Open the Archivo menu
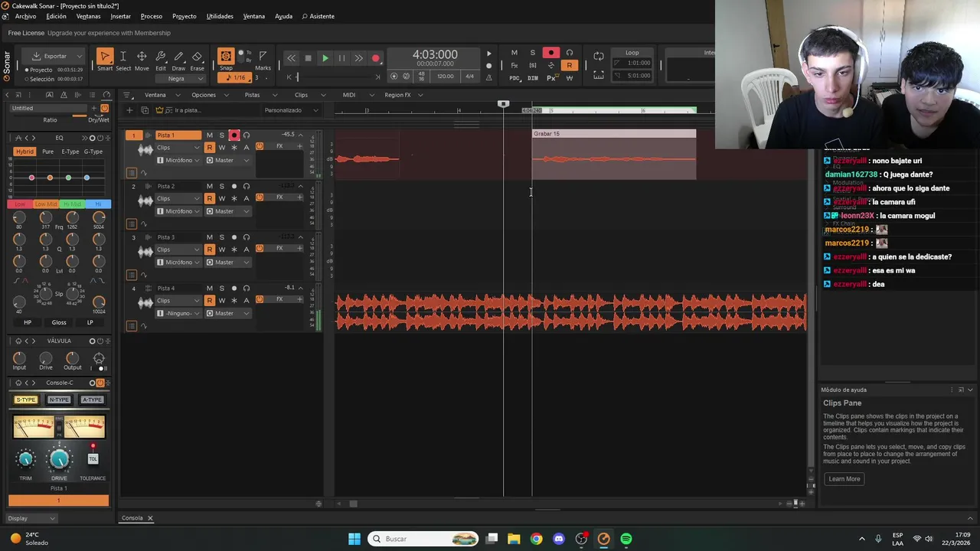 [25, 16]
